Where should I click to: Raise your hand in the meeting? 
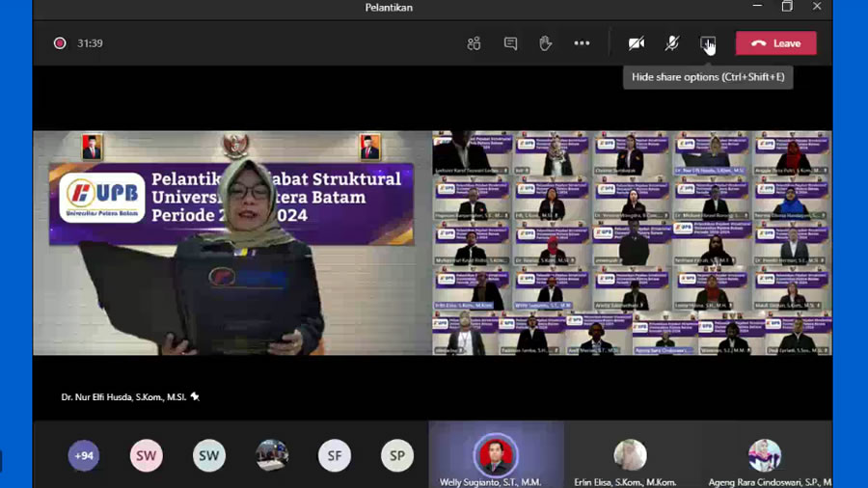546,43
